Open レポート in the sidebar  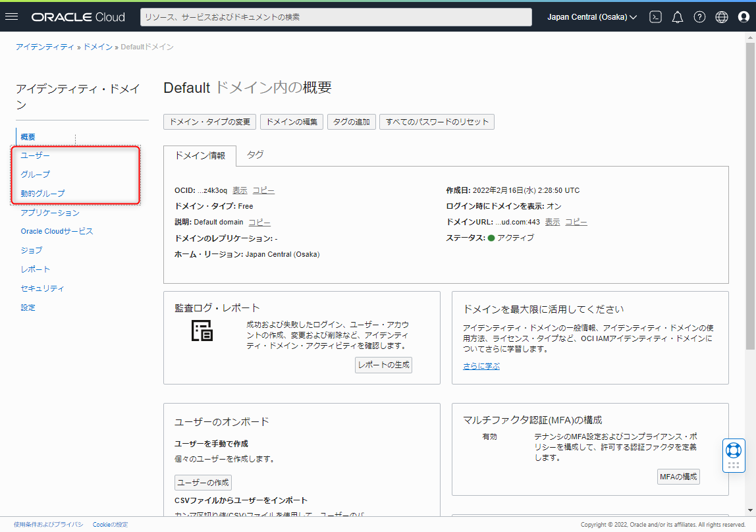tap(35, 269)
